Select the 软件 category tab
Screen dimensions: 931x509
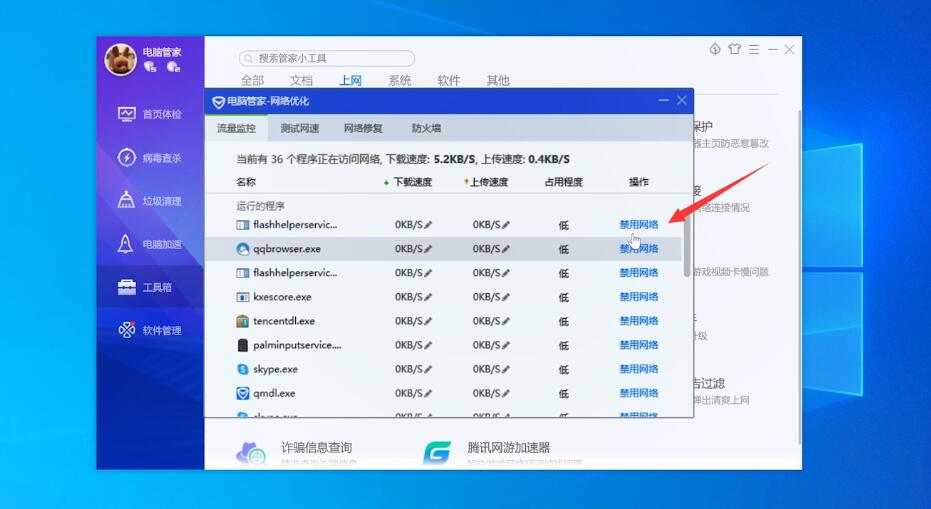point(449,80)
